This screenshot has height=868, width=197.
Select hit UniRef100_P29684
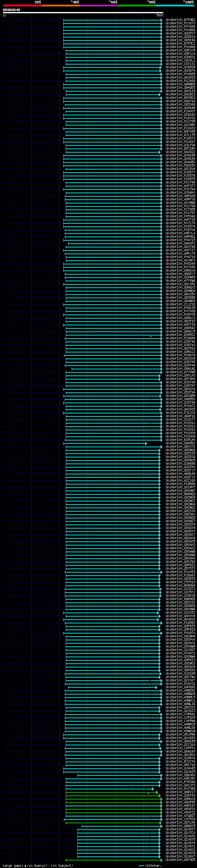coord(180,338)
